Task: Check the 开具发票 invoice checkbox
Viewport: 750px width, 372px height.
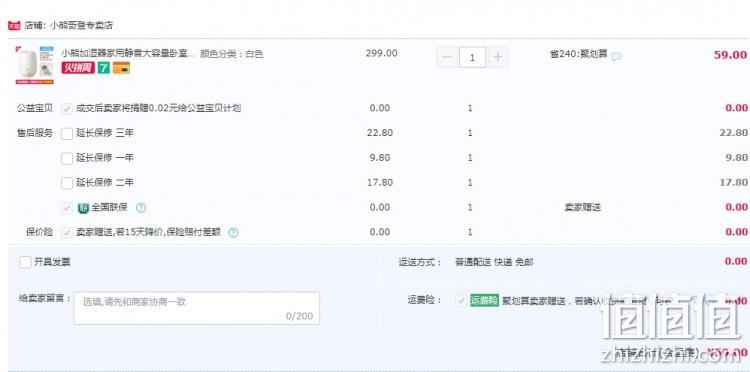Action: (25, 262)
